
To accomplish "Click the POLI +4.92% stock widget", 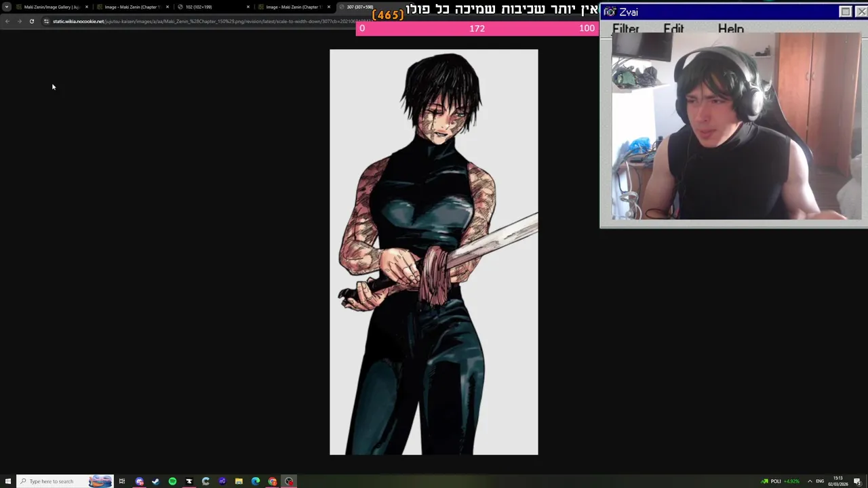I will 781,481.
